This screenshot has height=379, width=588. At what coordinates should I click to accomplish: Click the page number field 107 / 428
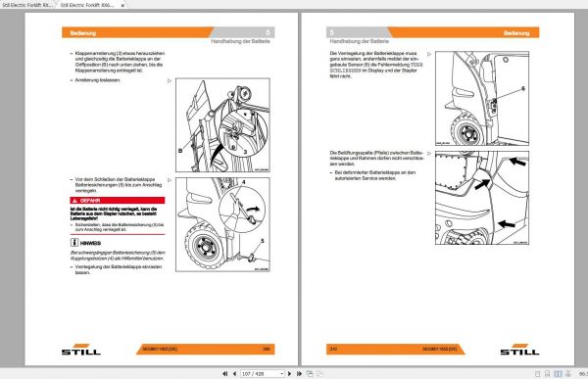click(x=260, y=374)
